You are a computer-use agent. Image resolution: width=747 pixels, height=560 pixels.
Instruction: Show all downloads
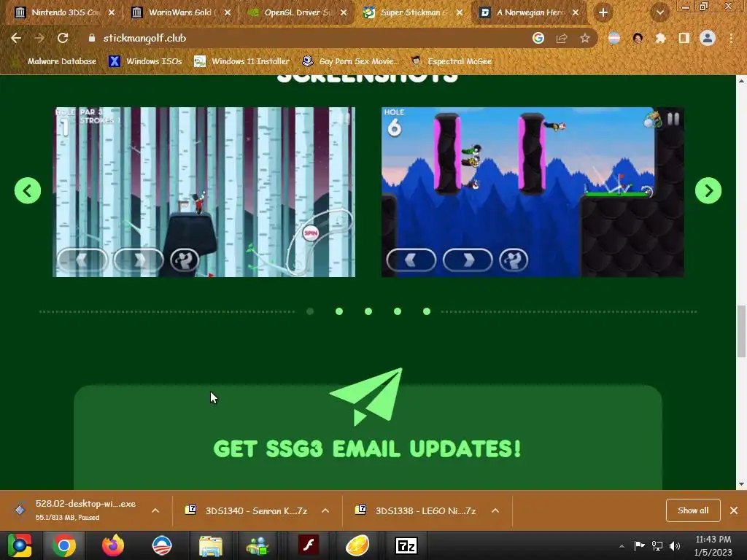point(693,510)
